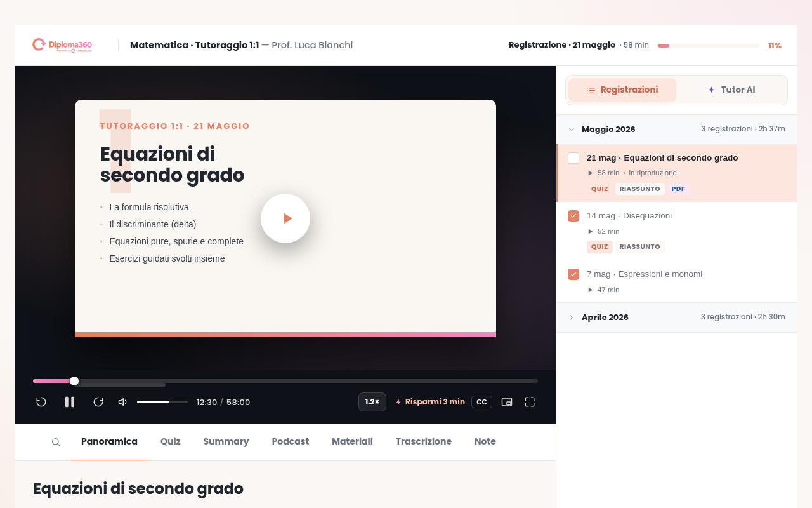The width and height of the screenshot is (812, 508).
Task: Open QUIZ tag of Disequazioni recording
Action: (599, 247)
